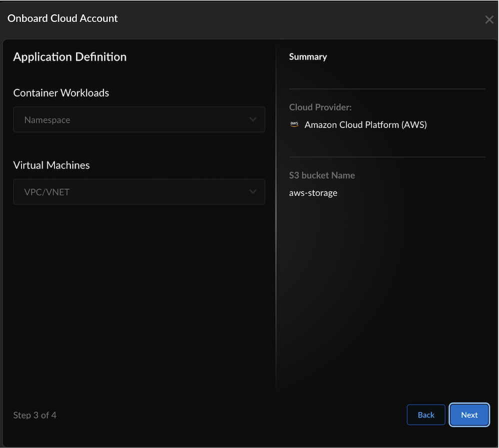Click inside the VPC/VNET input field

coord(125,191)
